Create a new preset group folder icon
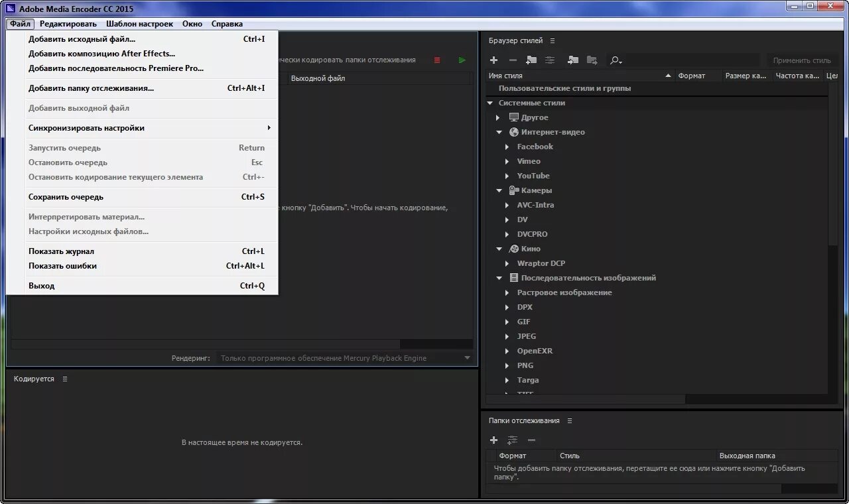This screenshot has width=849, height=504. (x=531, y=60)
